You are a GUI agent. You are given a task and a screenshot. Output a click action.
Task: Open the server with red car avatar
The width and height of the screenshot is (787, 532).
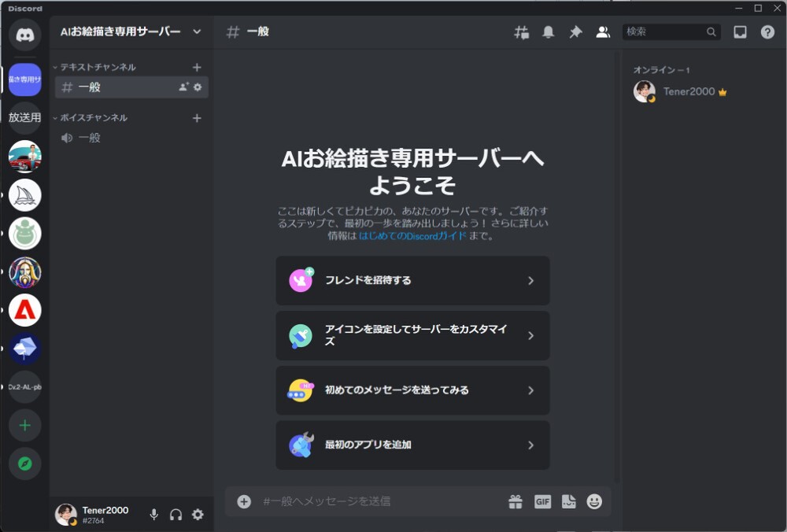point(24,156)
